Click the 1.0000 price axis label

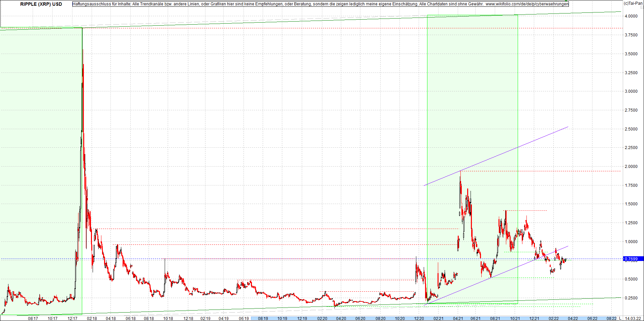point(631,242)
